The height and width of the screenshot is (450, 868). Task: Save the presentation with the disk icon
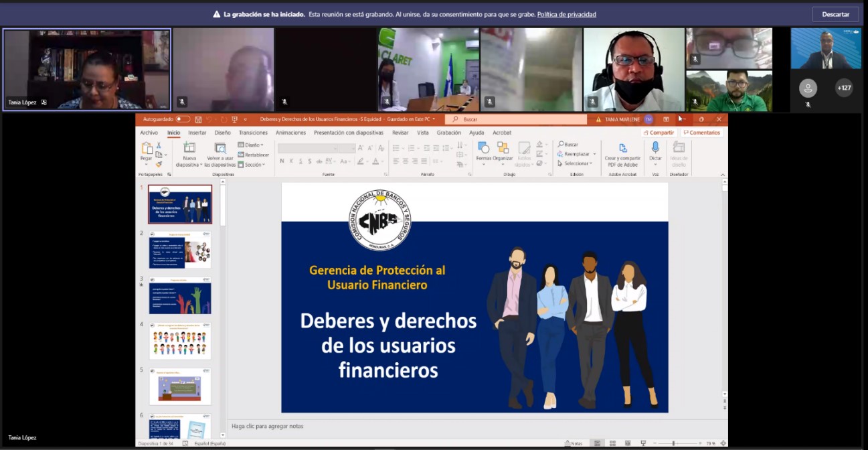point(197,119)
